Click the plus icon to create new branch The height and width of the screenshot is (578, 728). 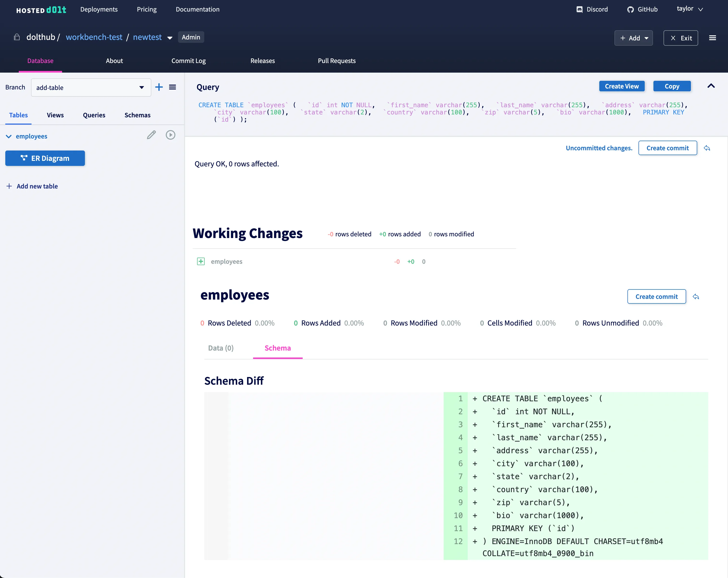[159, 87]
